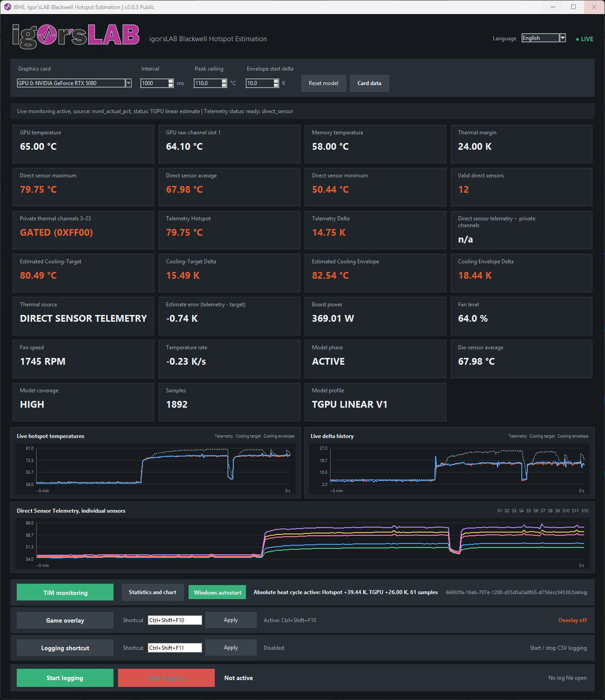Open the Graphics card dropdown arrow
This screenshot has height=700, width=605.
[128, 83]
